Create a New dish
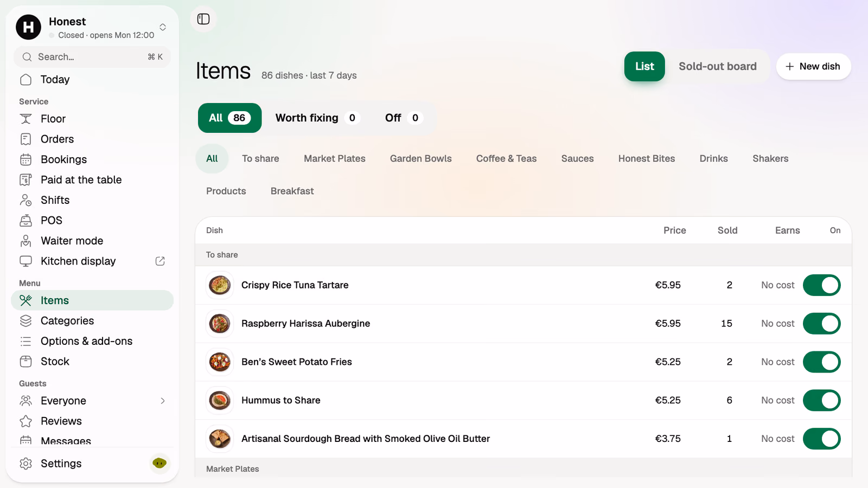Viewport: 868px width, 488px height. (813, 66)
